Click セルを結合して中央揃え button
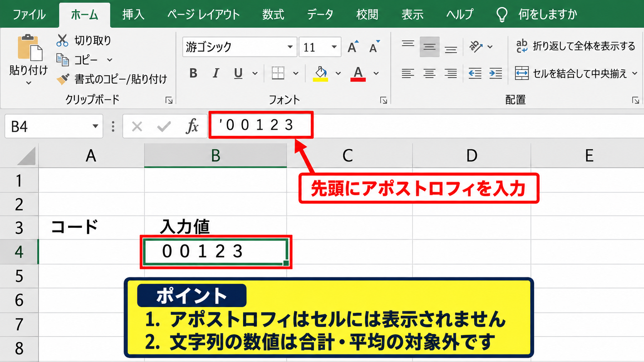Screen dimensions: 644x362 pyautogui.click(x=572, y=73)
